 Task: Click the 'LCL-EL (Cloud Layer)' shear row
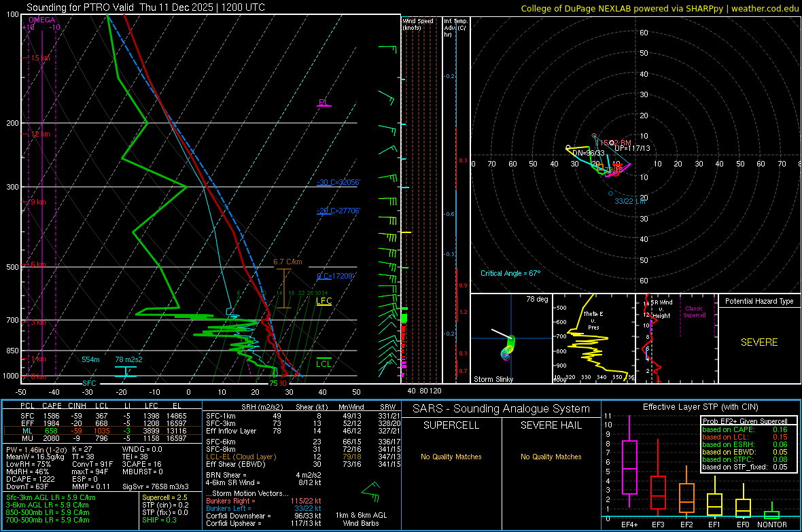coord(303,457)
